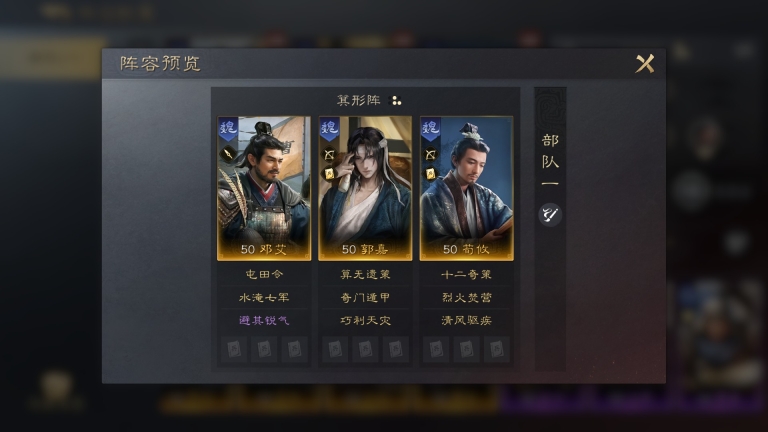
Task: Click the troop type icon on 邓艾's card
Action: click(x=228, y=154)
